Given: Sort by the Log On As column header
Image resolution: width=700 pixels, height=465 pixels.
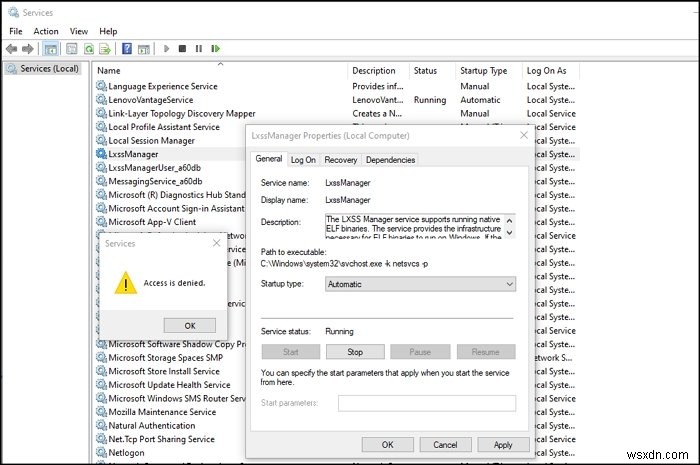Looking at the screenshot, I should coord(551,71).
